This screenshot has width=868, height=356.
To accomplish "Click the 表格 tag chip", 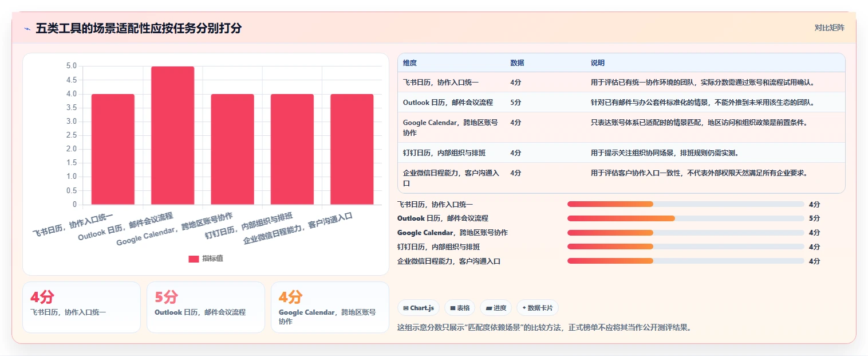I will [460, 308].
